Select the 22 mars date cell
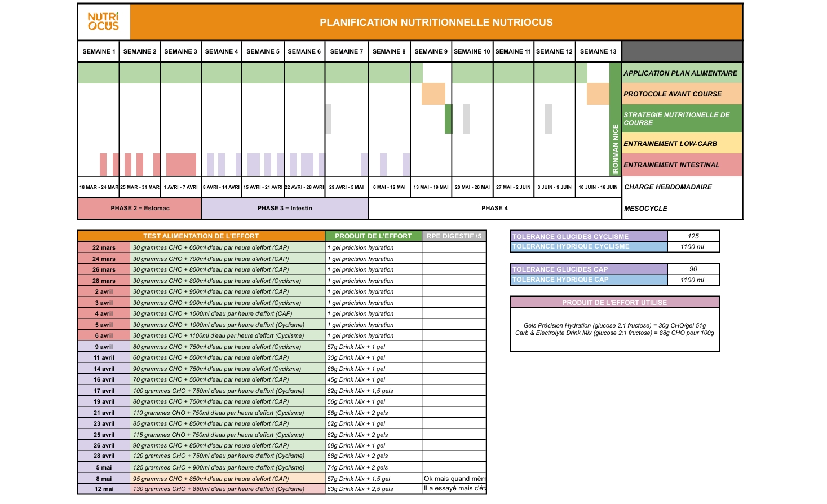 click(x=104, y=247)
